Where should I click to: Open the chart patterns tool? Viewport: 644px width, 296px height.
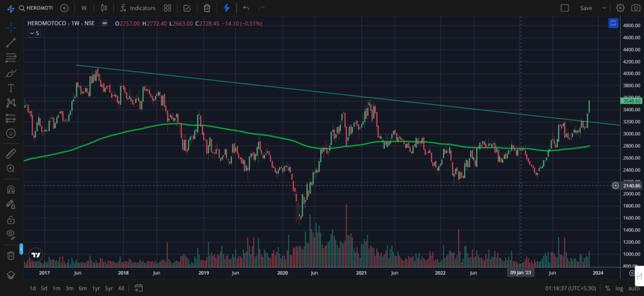click(11, 103)
